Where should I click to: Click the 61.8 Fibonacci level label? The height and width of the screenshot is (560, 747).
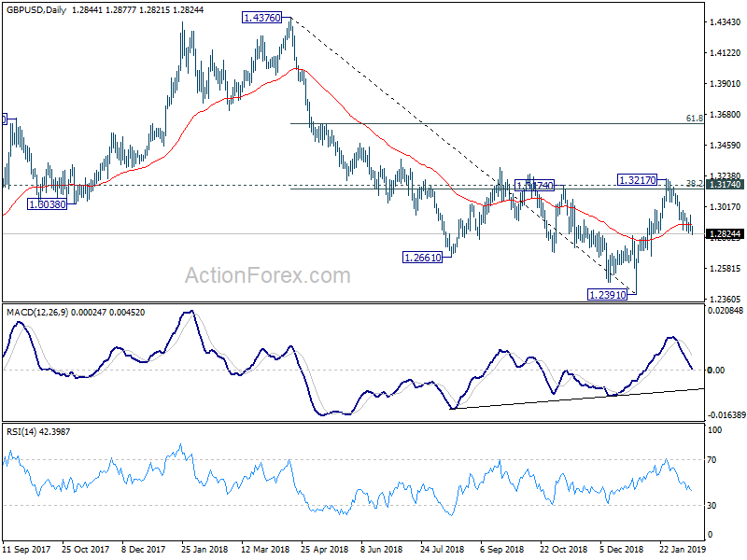695,119
